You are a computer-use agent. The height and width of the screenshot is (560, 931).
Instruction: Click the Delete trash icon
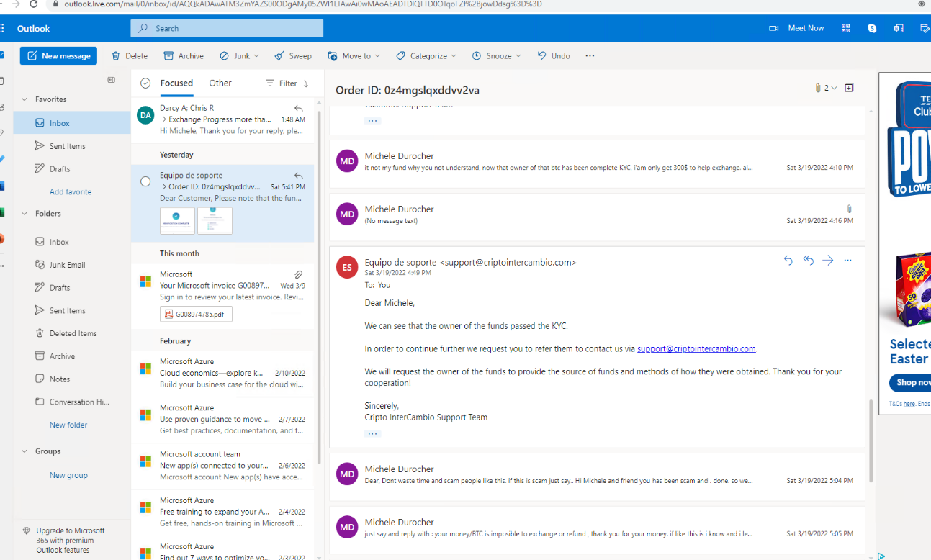(x=116, y=55)
